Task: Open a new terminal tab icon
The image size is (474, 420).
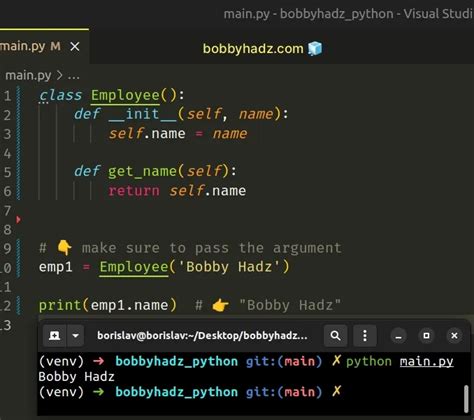Action: point(54,335)
